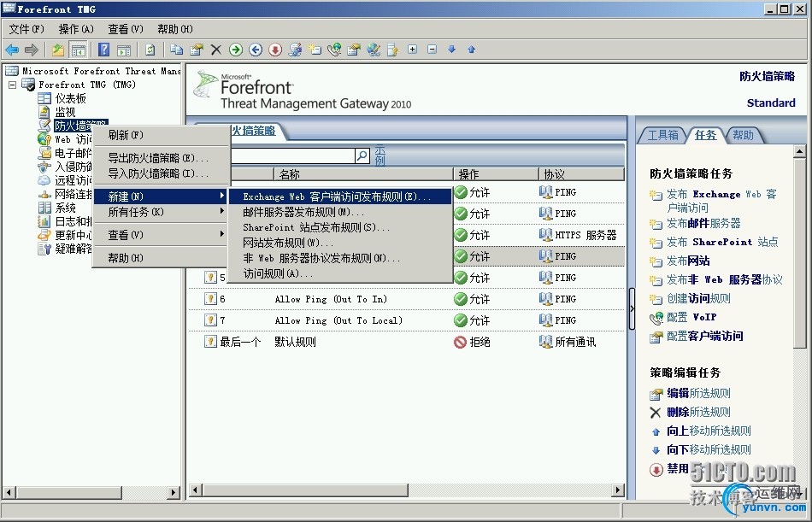Screen dimensions: 812x522
Task: Click the edit selected rule properties icon
Action: coord(197,50)
